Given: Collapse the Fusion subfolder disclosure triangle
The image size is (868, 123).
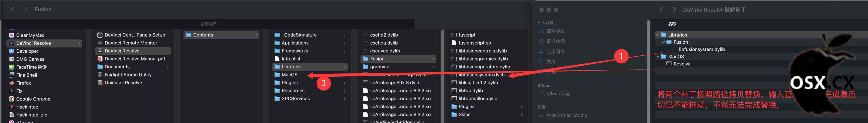Looking at the screenshot, I should click(663, 42).
